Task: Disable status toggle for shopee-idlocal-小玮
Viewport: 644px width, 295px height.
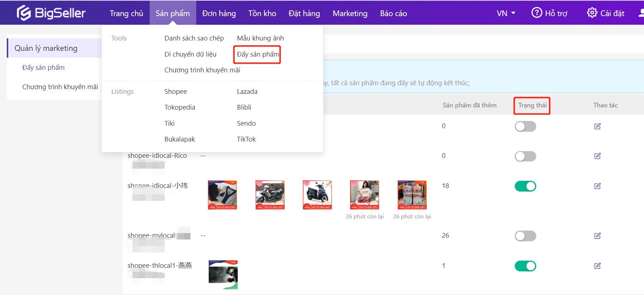Action: (525, 186)
